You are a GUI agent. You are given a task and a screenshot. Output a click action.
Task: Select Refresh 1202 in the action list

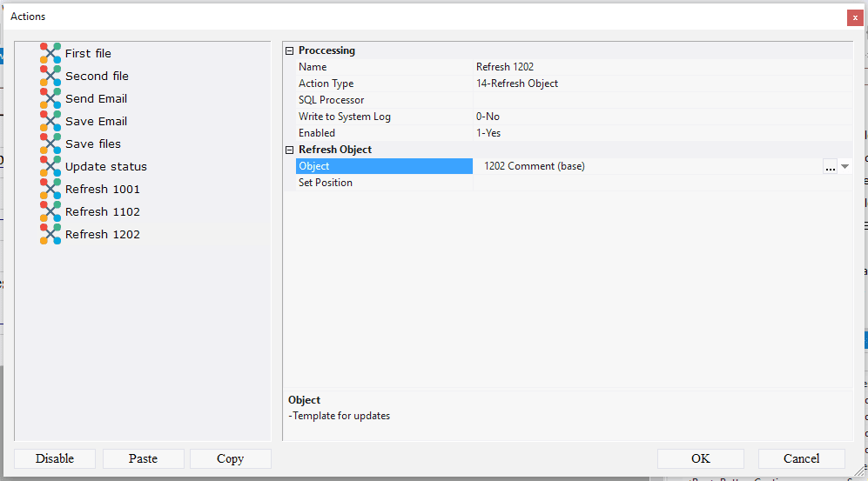102,234
